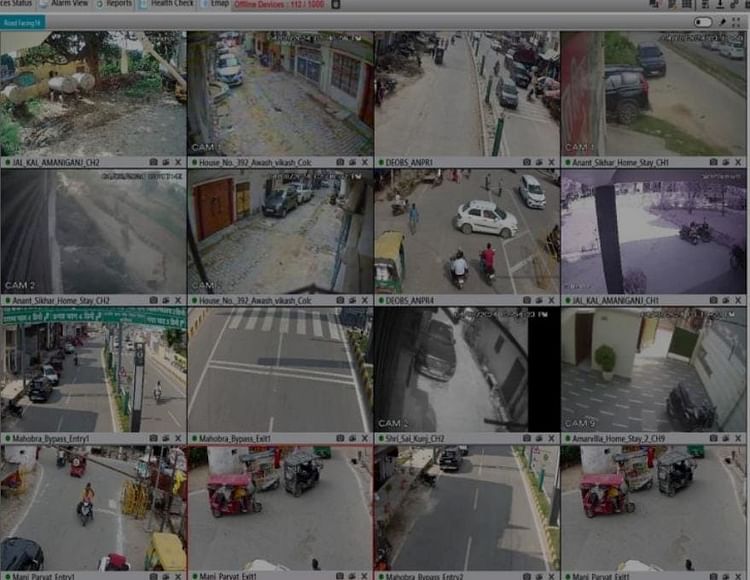Click green status indicator of Amarvilla_Home_Stay_2_CH9
The height and width of the screenshot is (580, 750).
(x=566, y=438)
